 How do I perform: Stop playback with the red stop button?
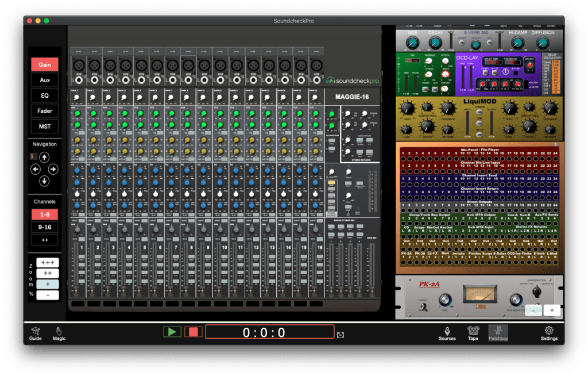click(194, 332)
